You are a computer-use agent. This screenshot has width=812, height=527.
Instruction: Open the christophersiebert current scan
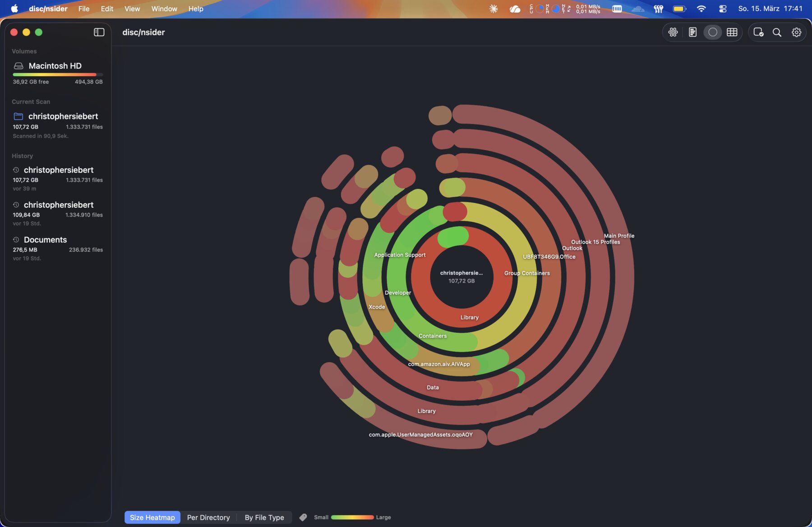click(x=58, y=125)
